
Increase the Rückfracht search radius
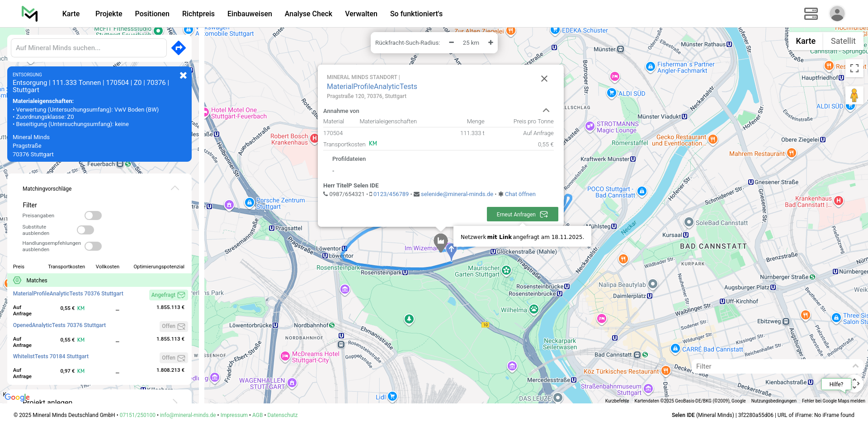coord(491,42)
